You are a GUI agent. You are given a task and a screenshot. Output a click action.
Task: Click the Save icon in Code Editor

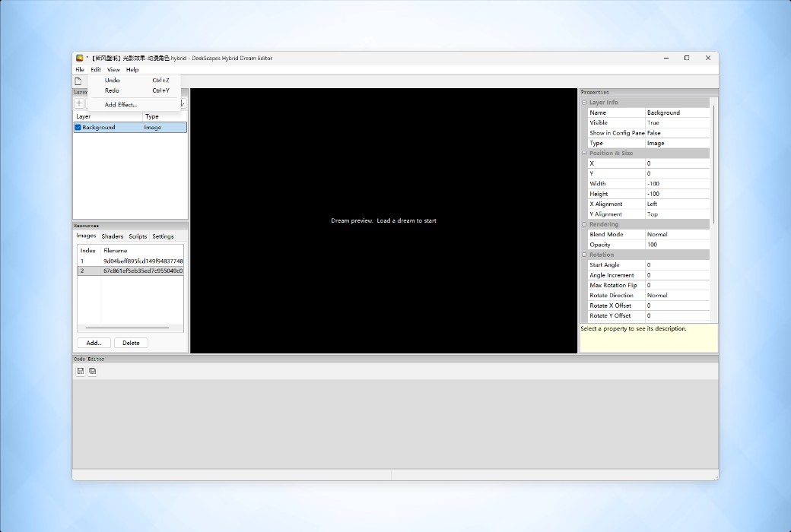(x=80, y=371)
